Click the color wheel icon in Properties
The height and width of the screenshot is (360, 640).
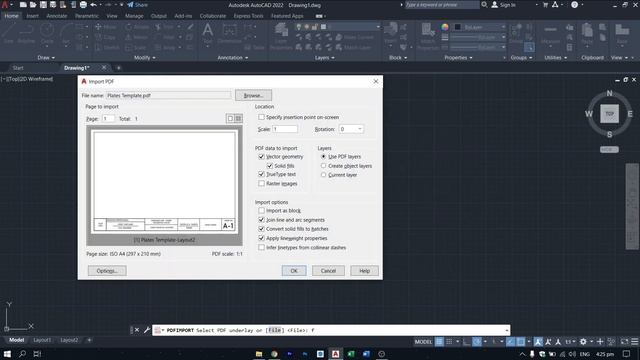tap(444, 27)
